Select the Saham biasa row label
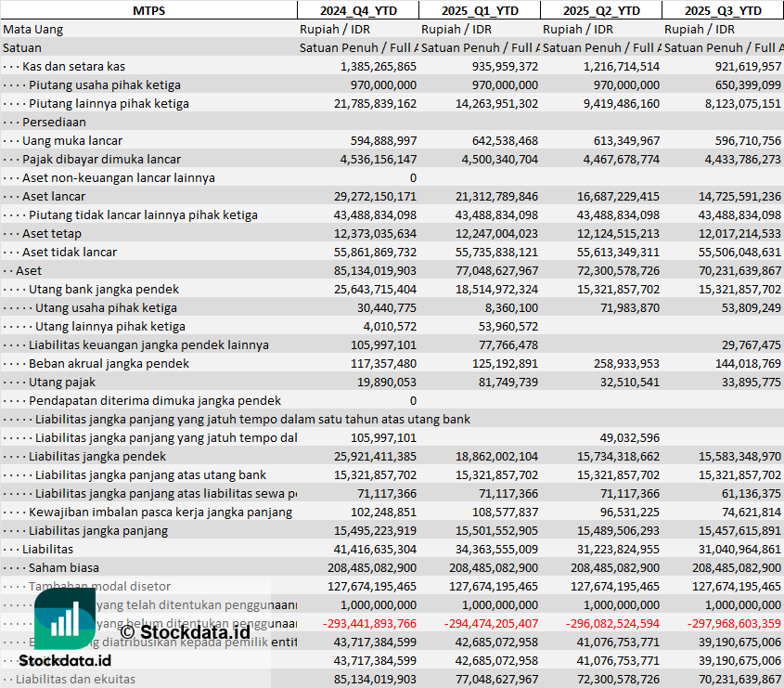Viewport: 784px width, 688px height. coord(64,567)
